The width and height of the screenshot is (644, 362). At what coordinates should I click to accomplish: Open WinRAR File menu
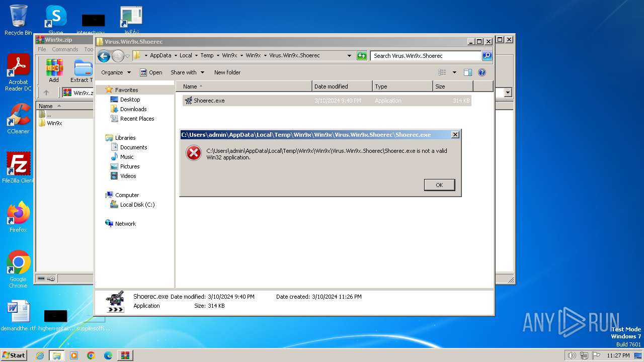[x=42, y=49]
